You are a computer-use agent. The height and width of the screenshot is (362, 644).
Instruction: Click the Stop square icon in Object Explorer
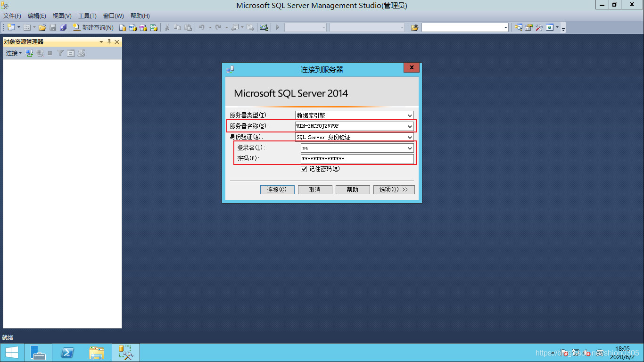(50, 53)
